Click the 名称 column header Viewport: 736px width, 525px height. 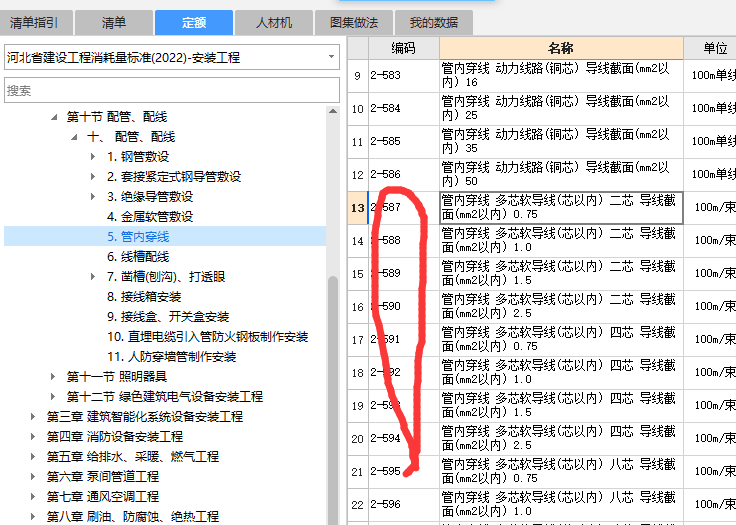click(561, 48)
